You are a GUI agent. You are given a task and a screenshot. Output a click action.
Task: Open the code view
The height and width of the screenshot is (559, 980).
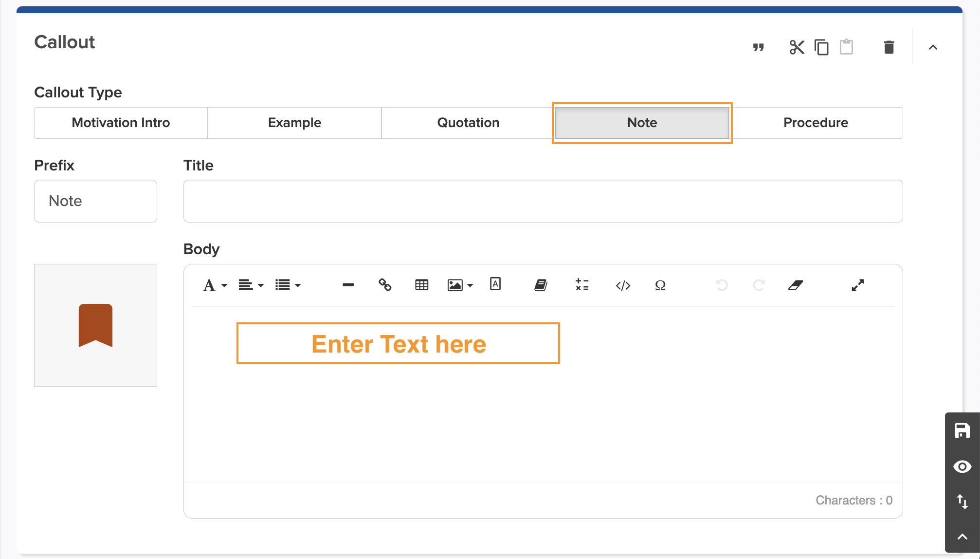tap(623, 285)
